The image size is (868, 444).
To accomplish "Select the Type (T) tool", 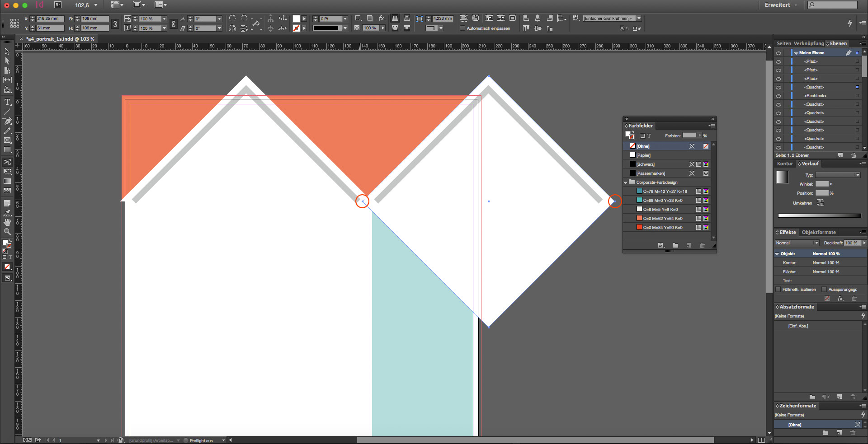I will 7,102.
